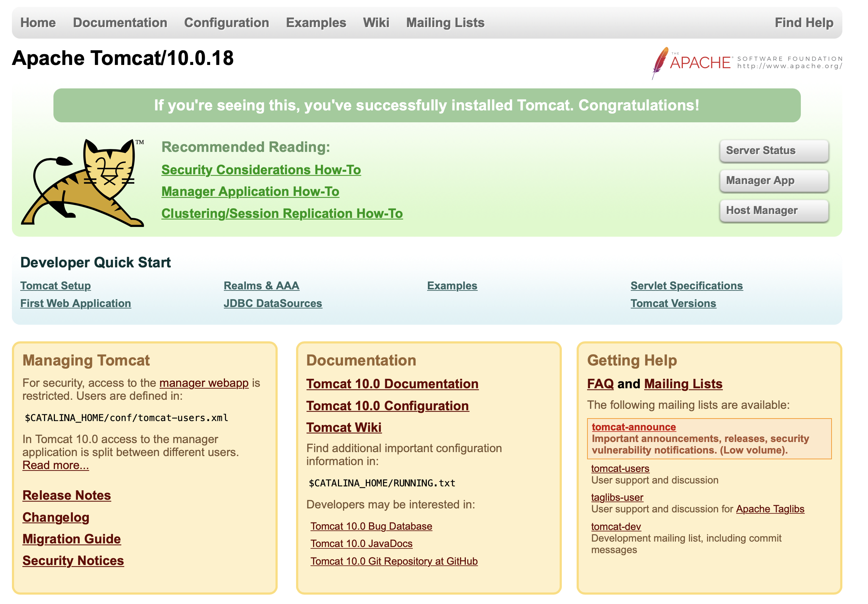Click Find Help in navigation bar
Screen dimensions: 868x604
pos(804,23)
